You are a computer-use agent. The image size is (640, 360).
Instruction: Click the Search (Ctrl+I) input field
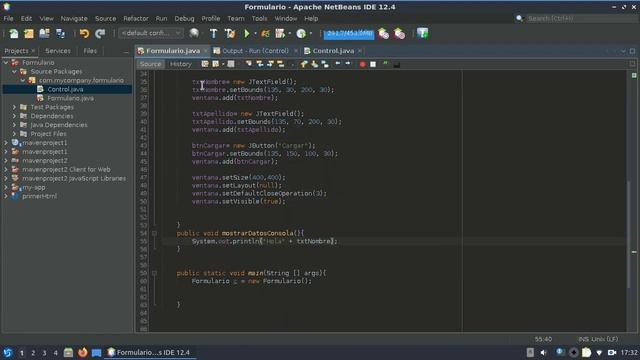pyautogui.click(x=580, y=18)
